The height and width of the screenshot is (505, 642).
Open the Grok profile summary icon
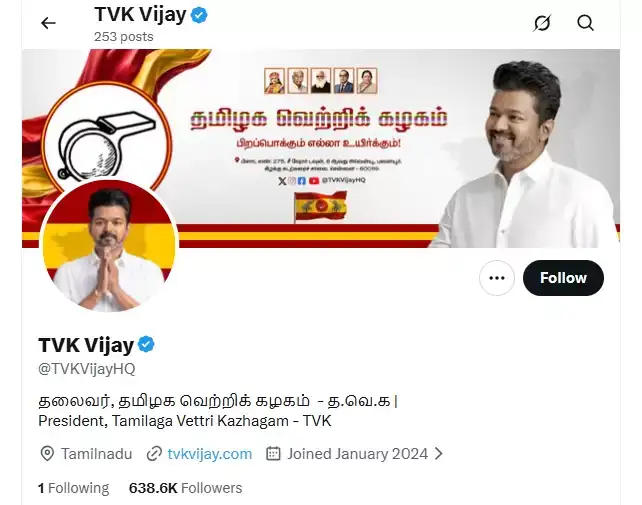(x=542, y=23)
